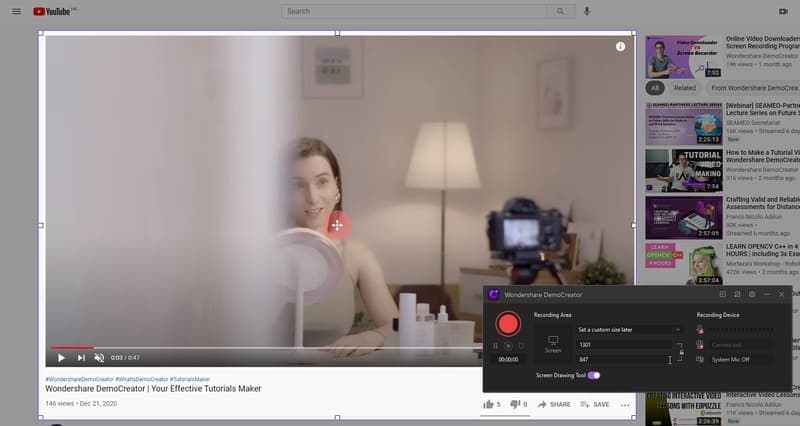This screenshot has height=426, width=800.
Task: Open the Tutorial Video Making thumbnail
Action: pos(684,170)
